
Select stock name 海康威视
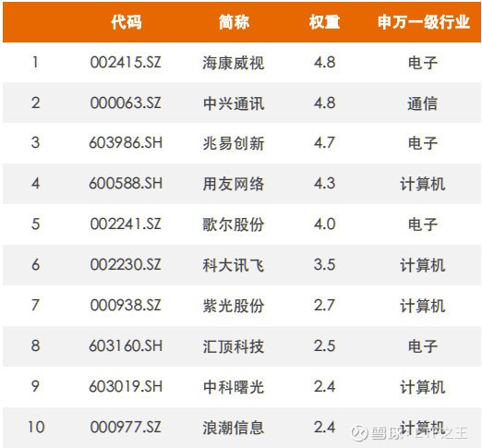point(234,63)
